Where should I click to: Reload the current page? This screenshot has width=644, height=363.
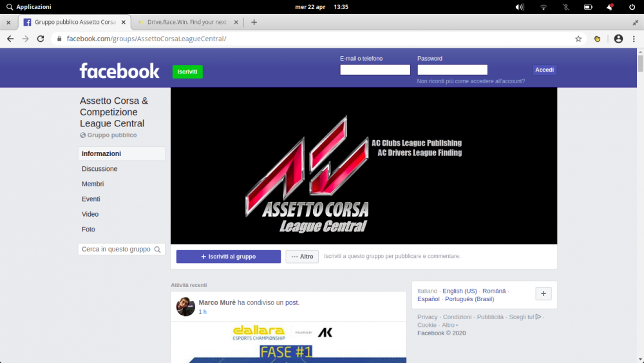click(x=40, y=39)
